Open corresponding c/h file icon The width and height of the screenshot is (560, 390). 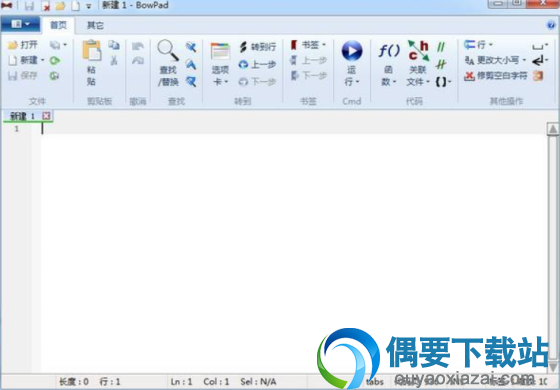coord(418,51)
